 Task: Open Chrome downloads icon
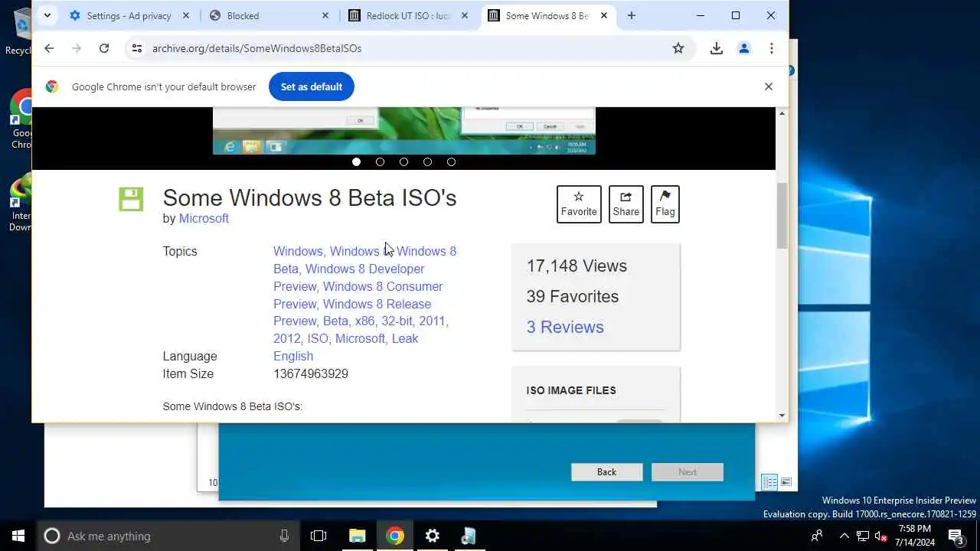click(x=717, y=48)
